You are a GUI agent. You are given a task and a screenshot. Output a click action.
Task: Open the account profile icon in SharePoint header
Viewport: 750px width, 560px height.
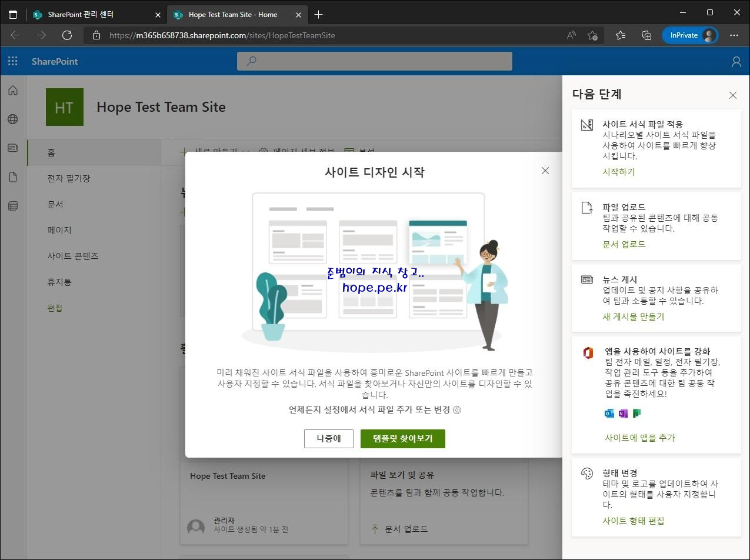736,61
